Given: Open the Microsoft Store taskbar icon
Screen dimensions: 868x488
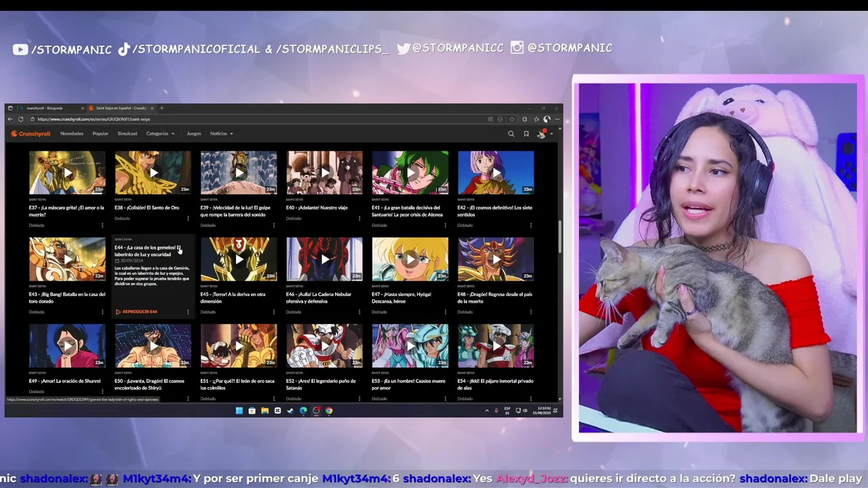Looking at the screenshot, I should (252, 411).
